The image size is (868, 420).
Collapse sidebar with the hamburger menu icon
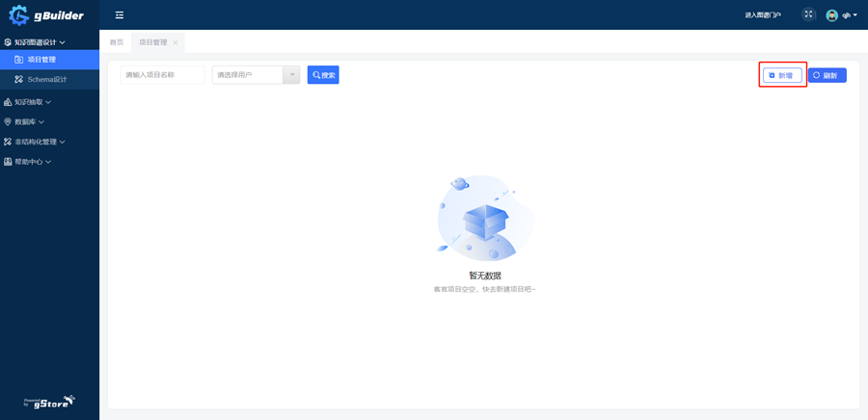[120, 14]
